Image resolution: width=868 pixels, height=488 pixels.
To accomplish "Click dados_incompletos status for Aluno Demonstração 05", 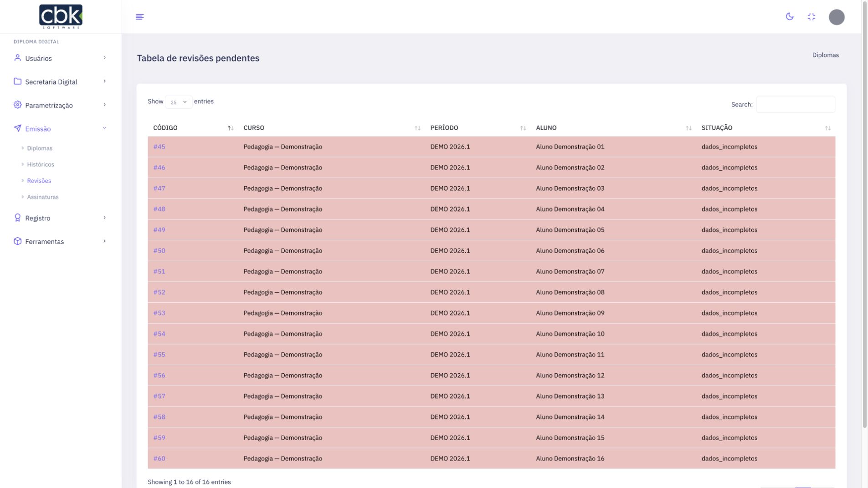I will coord(729,230).
